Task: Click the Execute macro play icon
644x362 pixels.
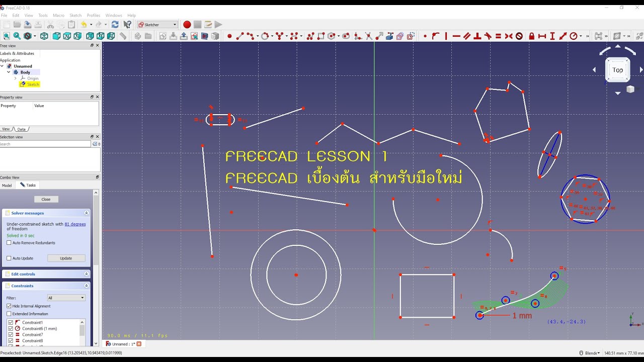Action: click(218, 25)
